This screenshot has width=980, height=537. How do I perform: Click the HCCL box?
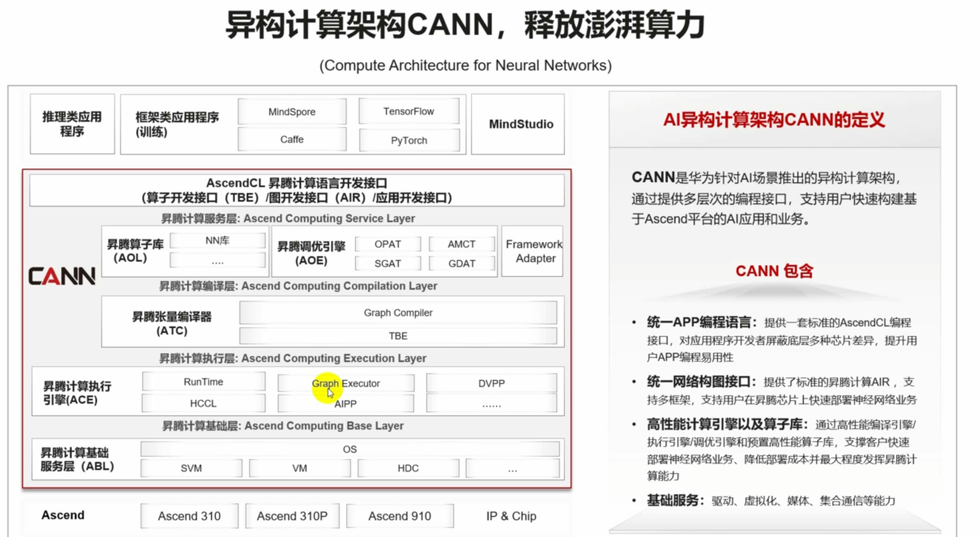coord(203,403)
